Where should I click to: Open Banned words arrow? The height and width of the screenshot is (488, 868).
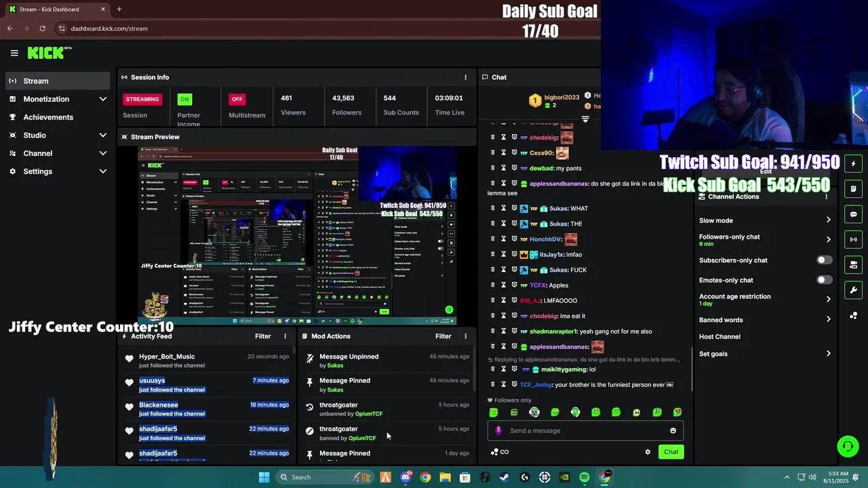point(828,320)
